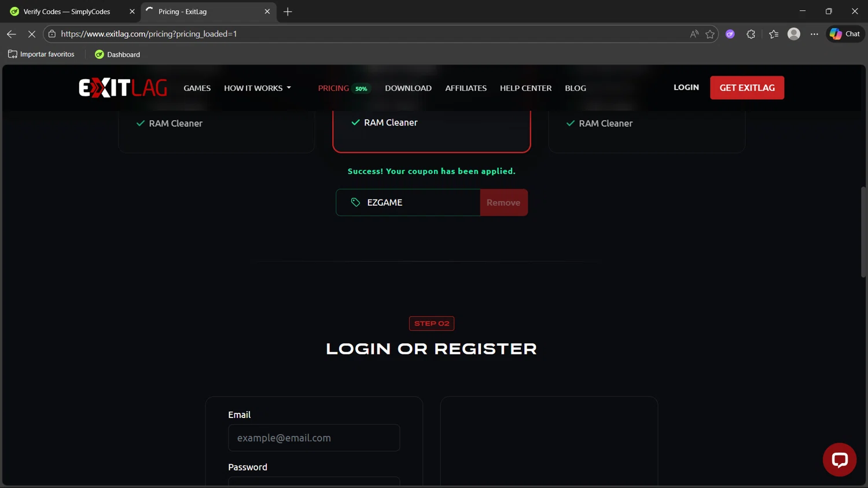Click the address bar URL
This screenshot has height=488, width=868.
[149, 34]
